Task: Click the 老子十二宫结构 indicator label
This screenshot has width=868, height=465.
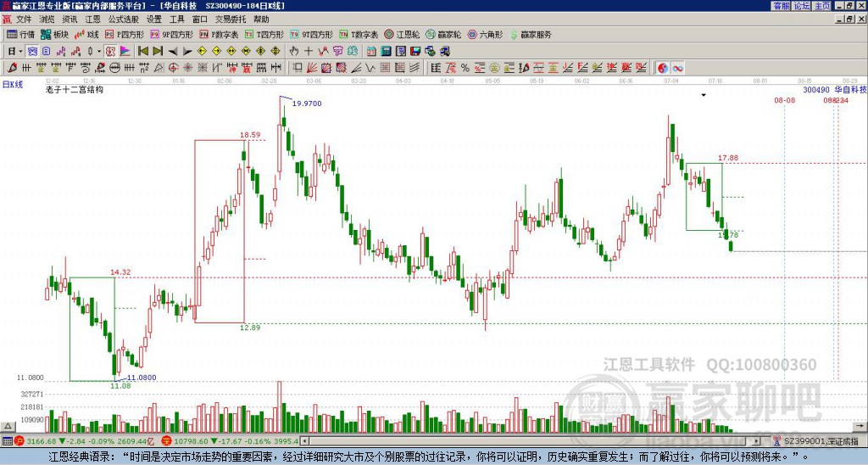Action: [x=75, y=89]
